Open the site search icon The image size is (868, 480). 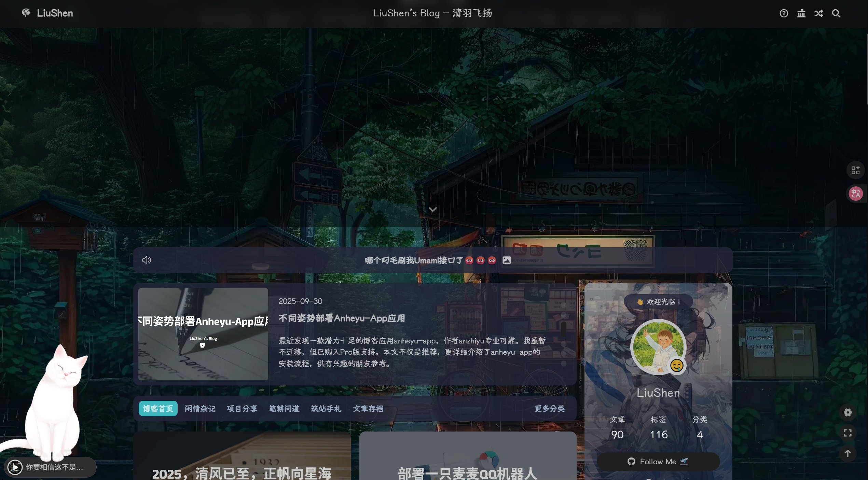click(836, 13)
